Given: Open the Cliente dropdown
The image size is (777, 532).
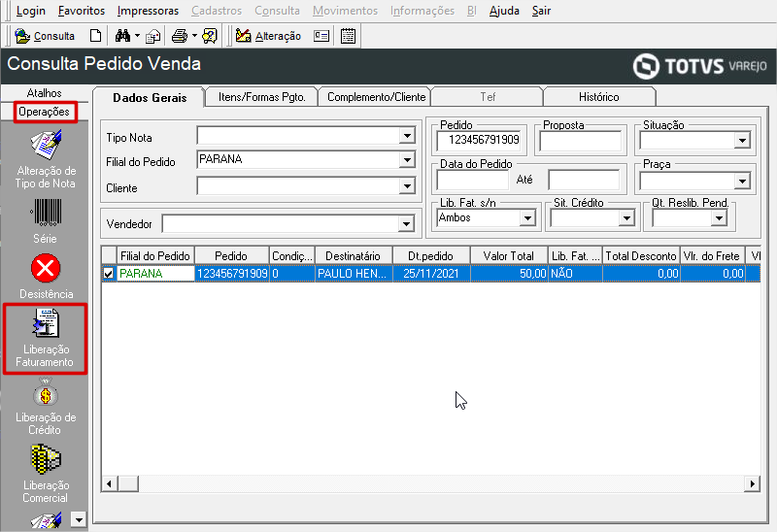Looking at the screenshot, I should pyautogui.click(x=407, y=186).
